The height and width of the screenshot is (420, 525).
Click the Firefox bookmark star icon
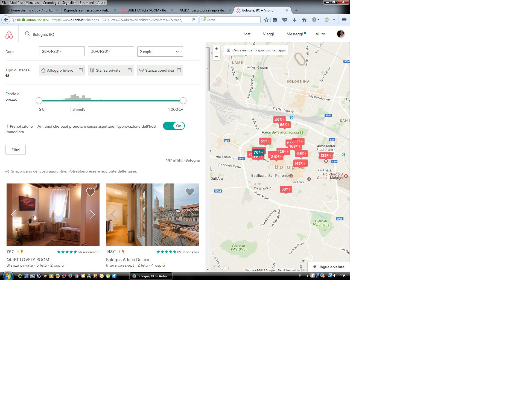tap(266, 20)
